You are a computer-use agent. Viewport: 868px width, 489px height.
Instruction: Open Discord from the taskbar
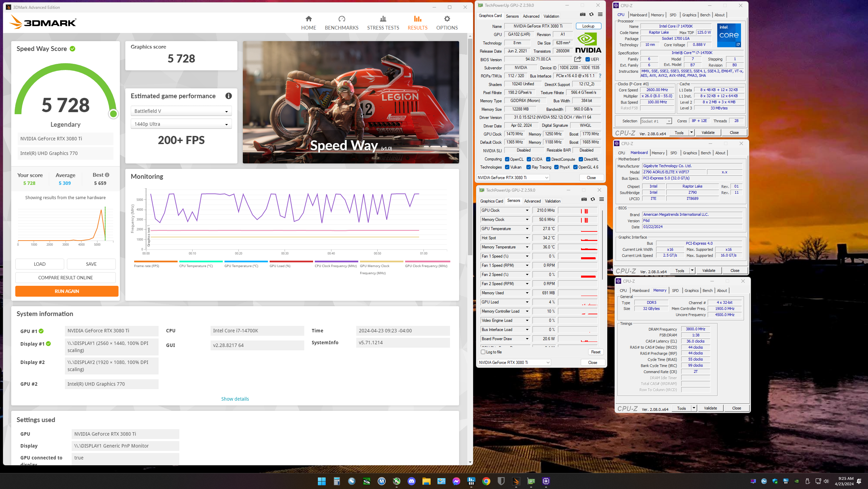[x=411, y=481]
